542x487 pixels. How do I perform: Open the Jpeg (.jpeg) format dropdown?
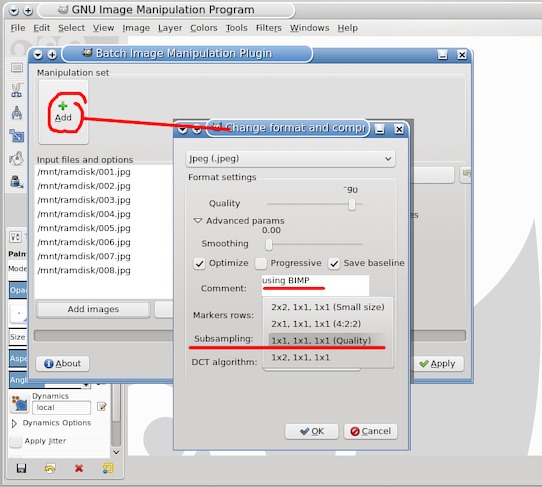click(x=290, y=159)
